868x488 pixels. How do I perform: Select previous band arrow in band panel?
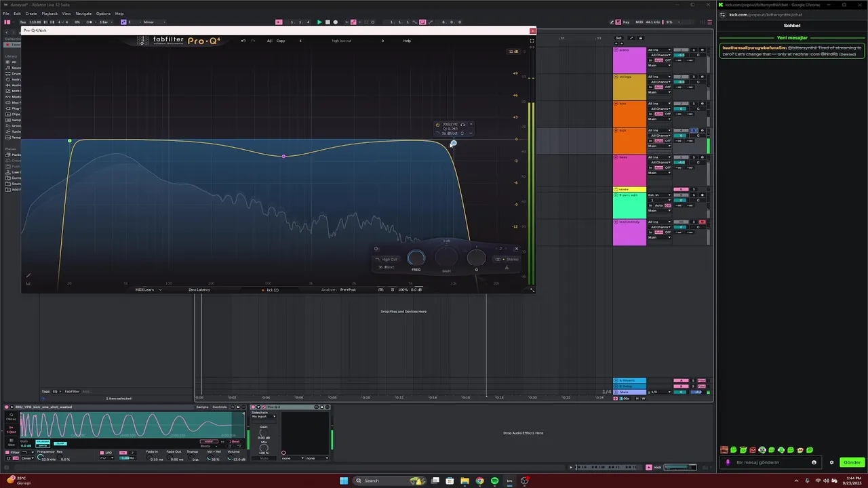[x=496, y=249]
